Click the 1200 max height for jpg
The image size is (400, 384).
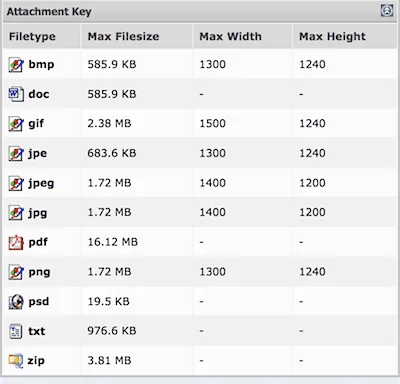pyautogui.click(x=312, y=212)
